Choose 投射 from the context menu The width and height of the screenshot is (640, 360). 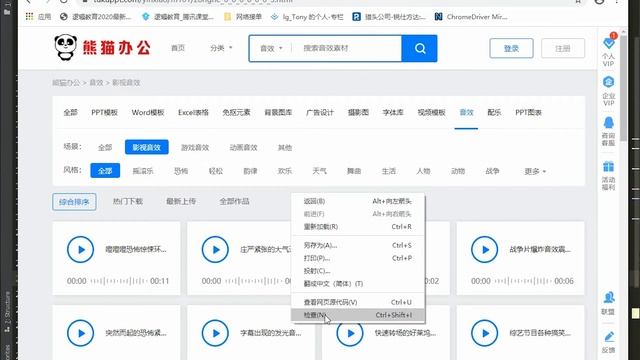click(358, 271)
